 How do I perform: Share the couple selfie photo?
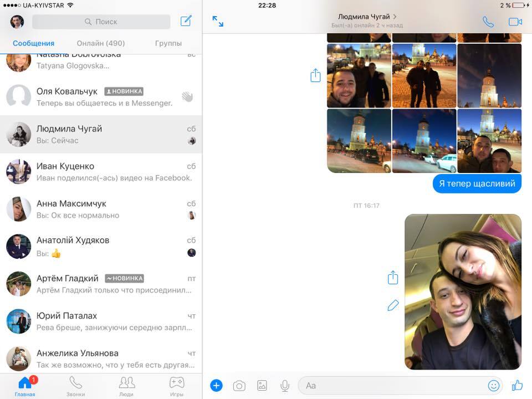(x=393, y=278)
